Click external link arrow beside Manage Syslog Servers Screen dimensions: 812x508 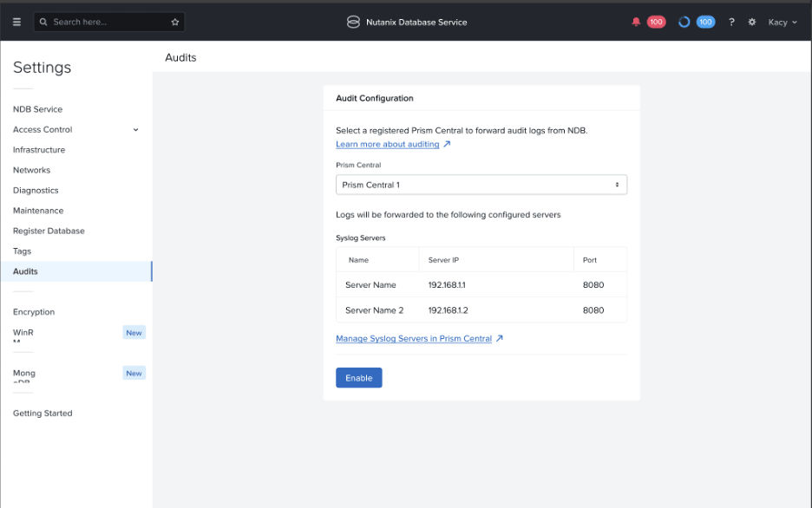click(x=499, y=338)
